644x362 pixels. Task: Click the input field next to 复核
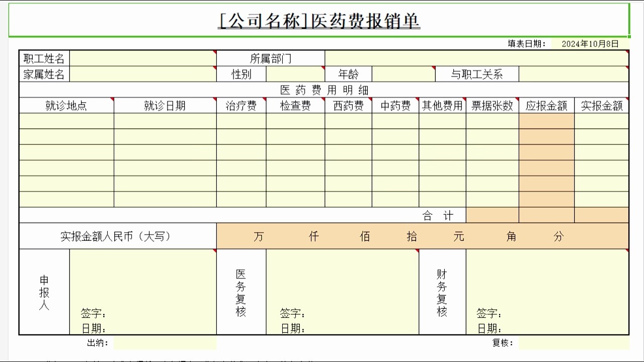(574, 343)
